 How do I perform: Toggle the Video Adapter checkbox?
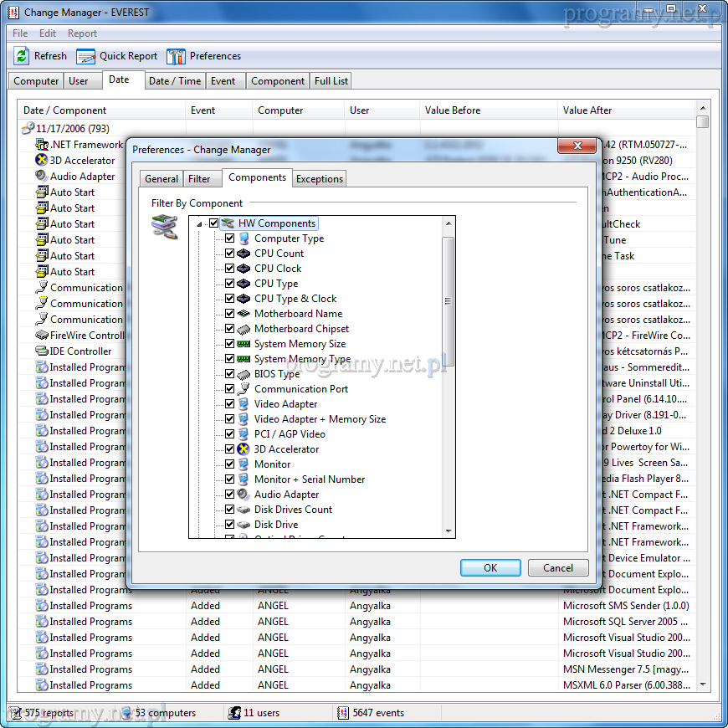230,404
